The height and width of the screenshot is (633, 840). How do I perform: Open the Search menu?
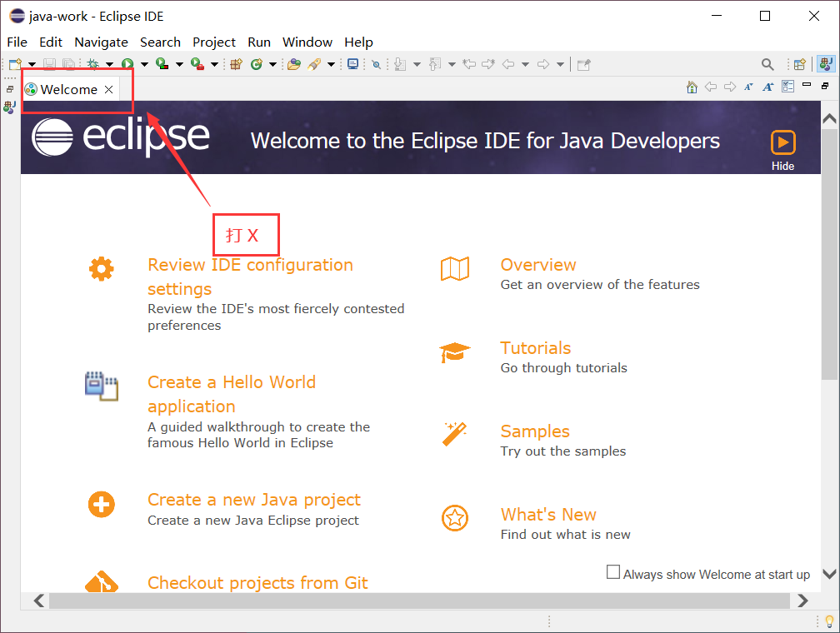[x=160, y=42]
